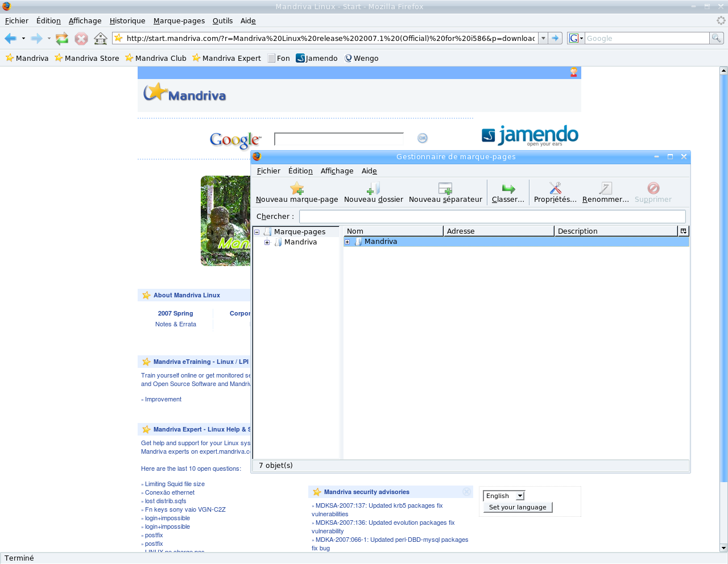Click the Supprimer toolbar icon
The image size is (728, 564).
pyautogui.click(x=653, y=193)
